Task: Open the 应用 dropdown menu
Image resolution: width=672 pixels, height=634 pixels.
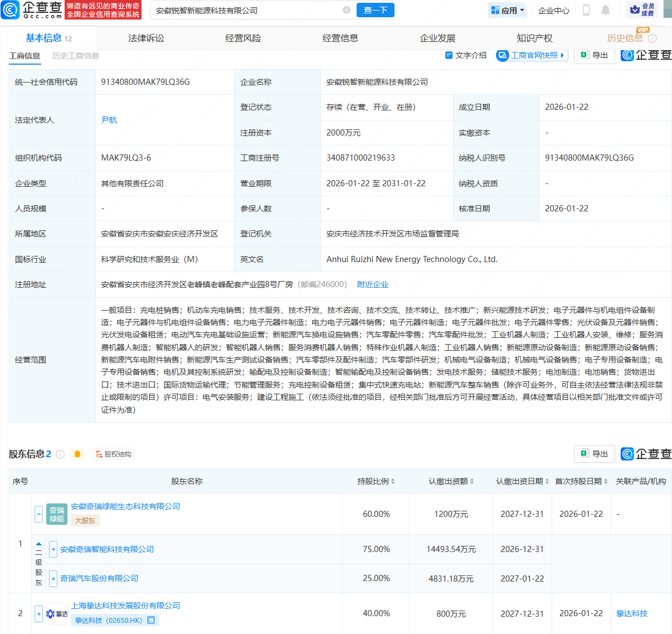Action: (508, 10)
